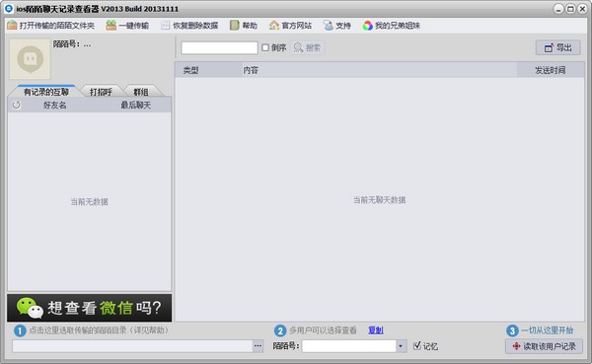Expand the 陌陌号 dropdown arrow
The height and width of the screenshot is (364, 592).
click(x=401, y=346)
